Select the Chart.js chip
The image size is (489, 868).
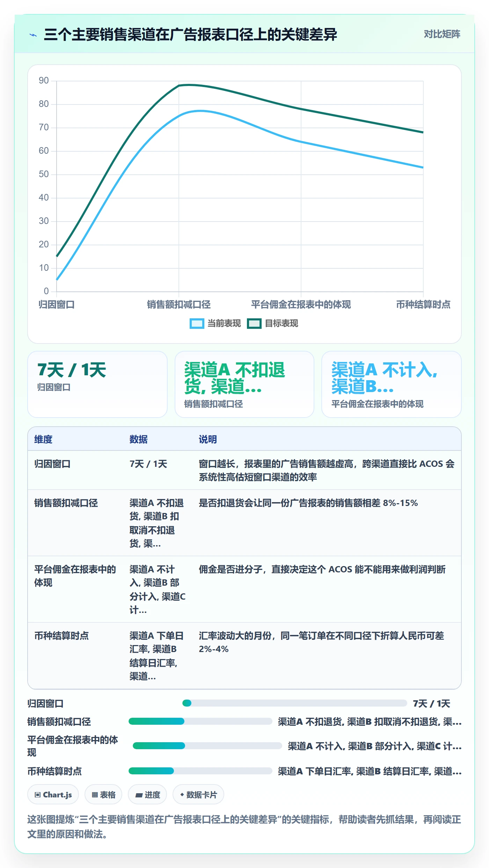point(53,795)
